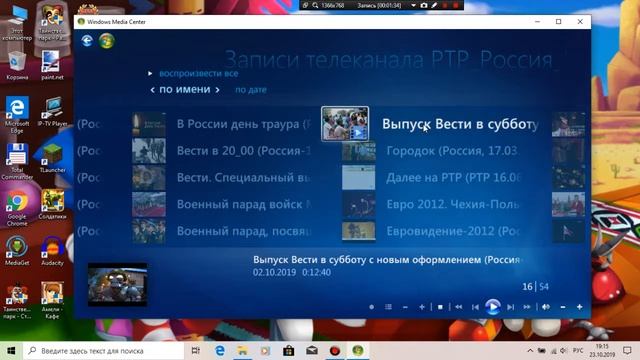Screen dimensions: 640x360
Task: Skip forward with the skip-next button
Action: [510, 307]
